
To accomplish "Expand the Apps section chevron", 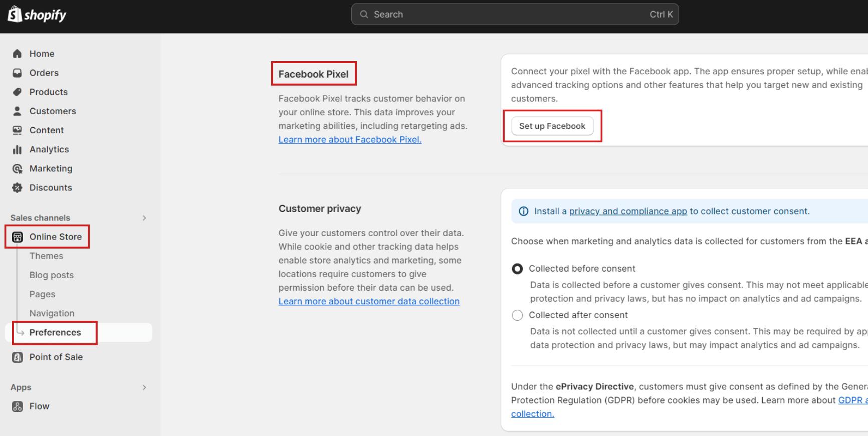I will click(144, 387).
